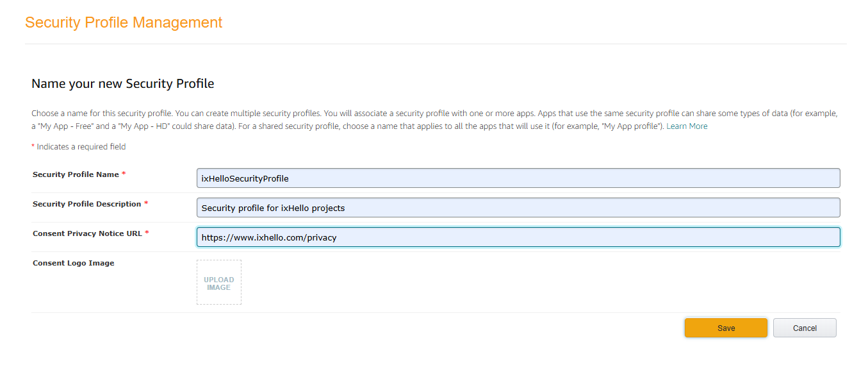Open the Learn More link
868x372 pixels.
687,126
